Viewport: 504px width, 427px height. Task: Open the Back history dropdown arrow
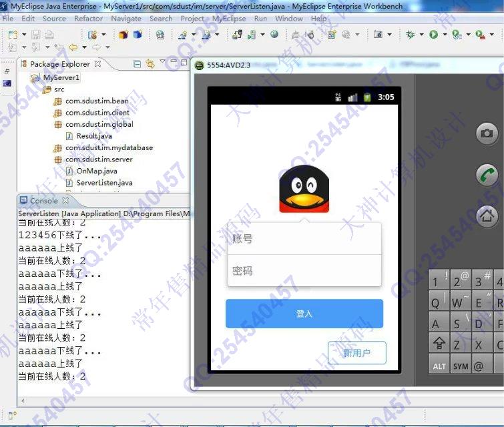(x=84, y=47)
